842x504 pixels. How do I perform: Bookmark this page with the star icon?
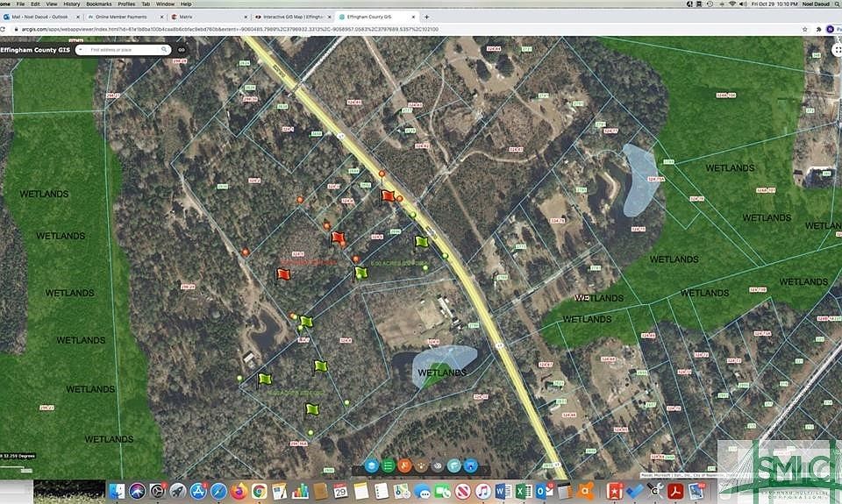click(805, 29)
